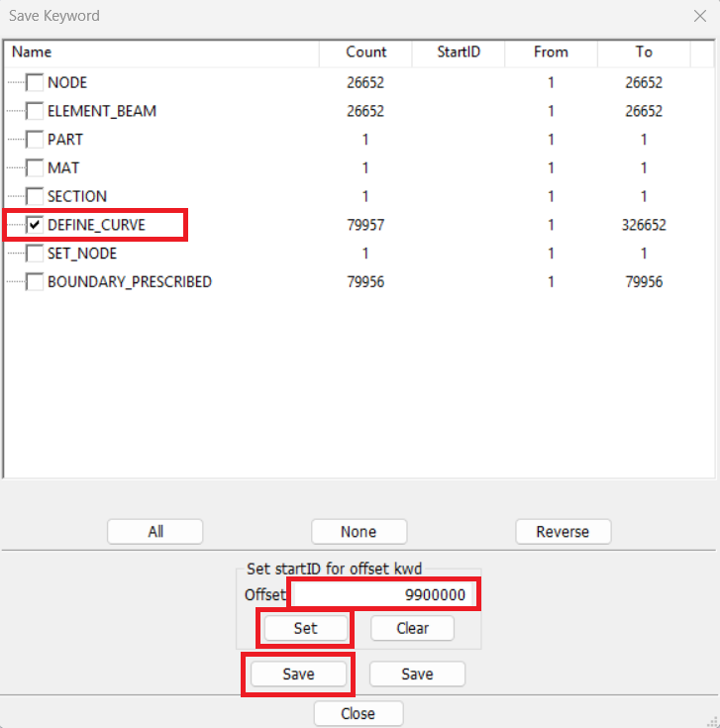The height and width of the screenshot is (728, 720).
Task: Uncheck the DEFINE_CURVE checkbox
Action: click(x=35, y=225)
